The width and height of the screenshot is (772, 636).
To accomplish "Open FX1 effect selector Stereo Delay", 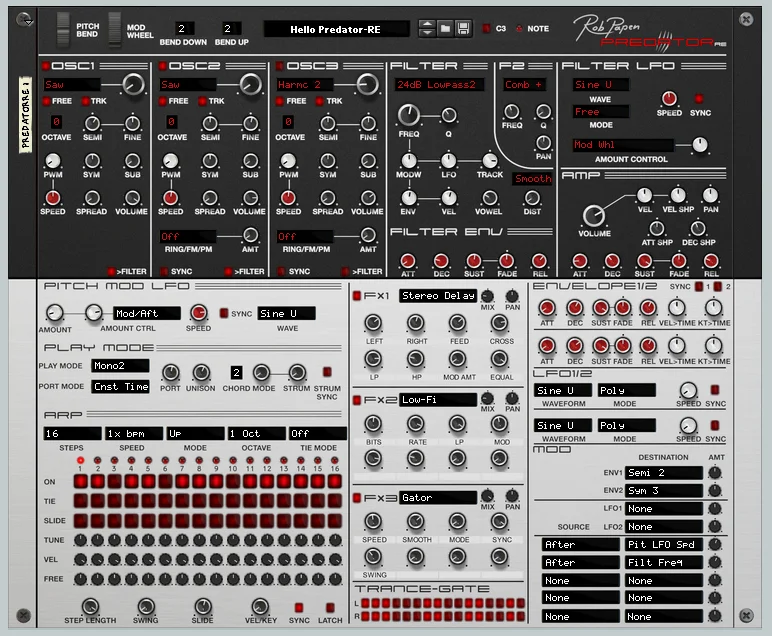I will click(438, 295).
